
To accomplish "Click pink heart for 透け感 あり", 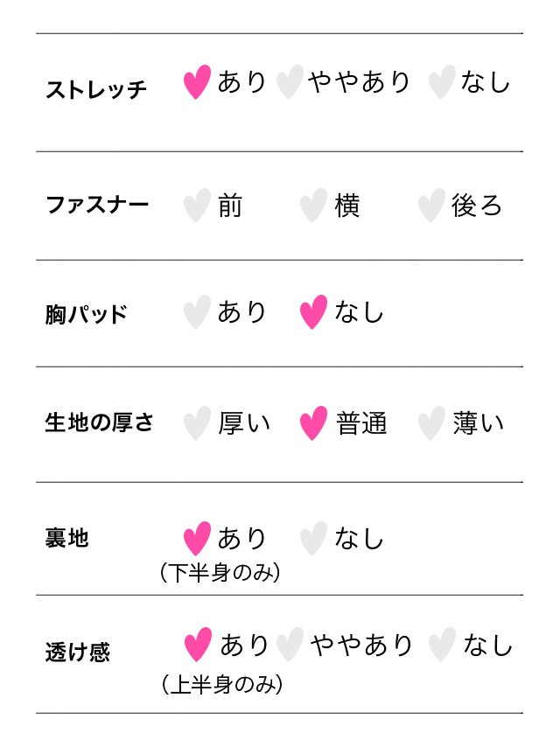I will [x=199, y=646].
